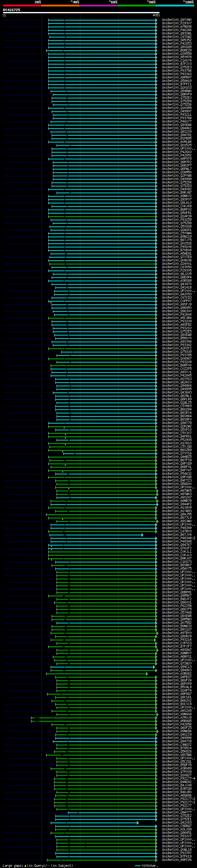The width and height of the screenshot is (197, 868).
Task: Click the UniRef100_Q9XEW5 label
Action: (177, 616)
